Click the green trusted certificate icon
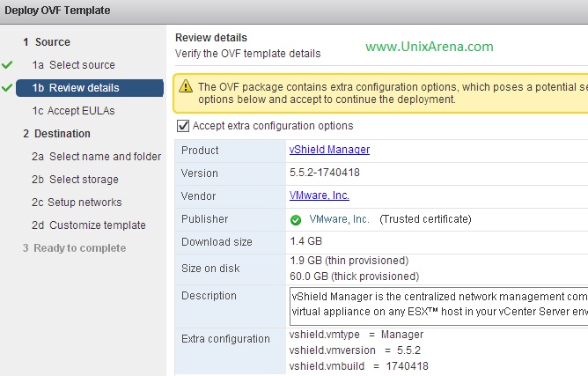This screenshot has height=376, width=588. [x=296, y=220]
